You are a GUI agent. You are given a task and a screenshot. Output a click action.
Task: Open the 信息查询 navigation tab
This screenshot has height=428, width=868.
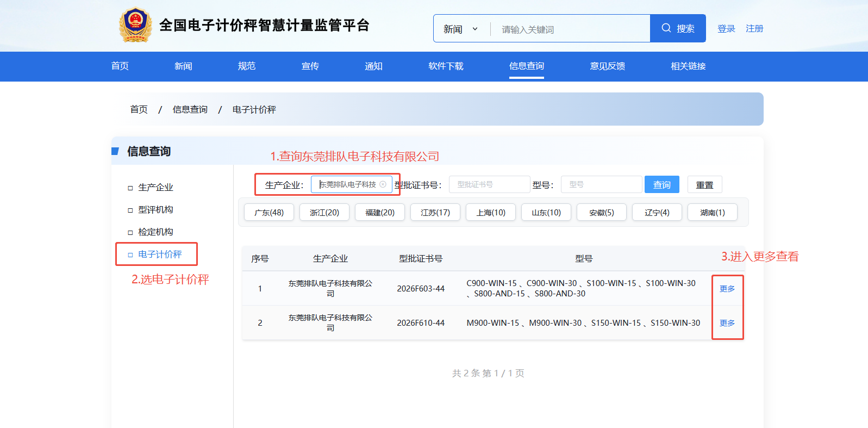click(526, 66)
